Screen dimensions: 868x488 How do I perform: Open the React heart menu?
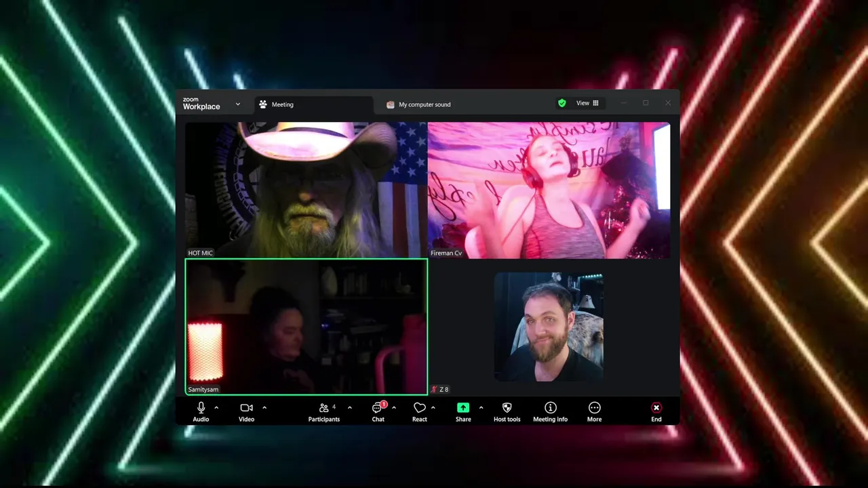click(420, 411)
